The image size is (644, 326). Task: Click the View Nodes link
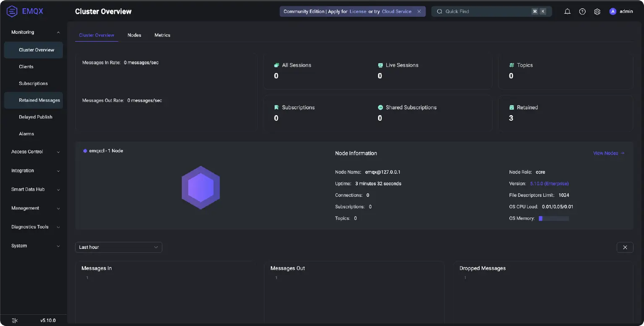coord(608,153)
